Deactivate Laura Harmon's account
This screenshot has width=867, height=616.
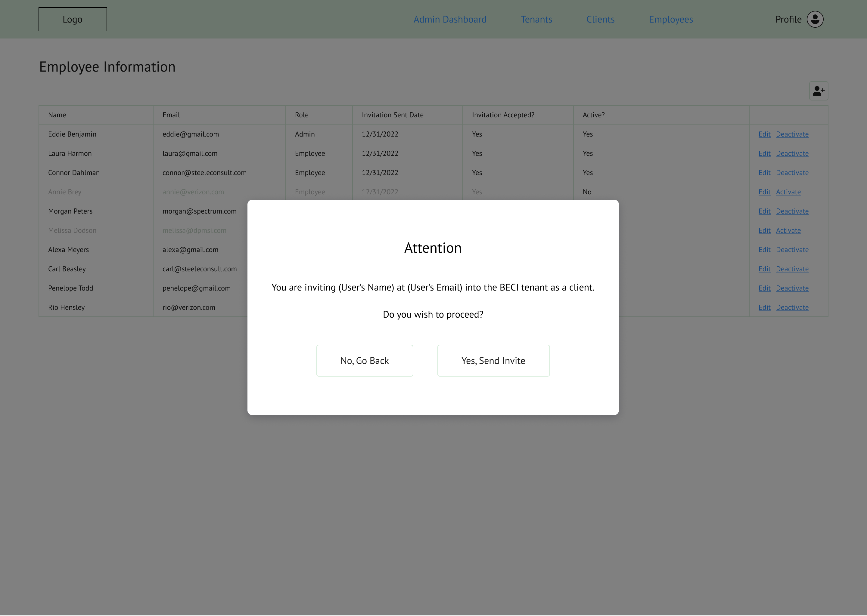click(792, 154)
